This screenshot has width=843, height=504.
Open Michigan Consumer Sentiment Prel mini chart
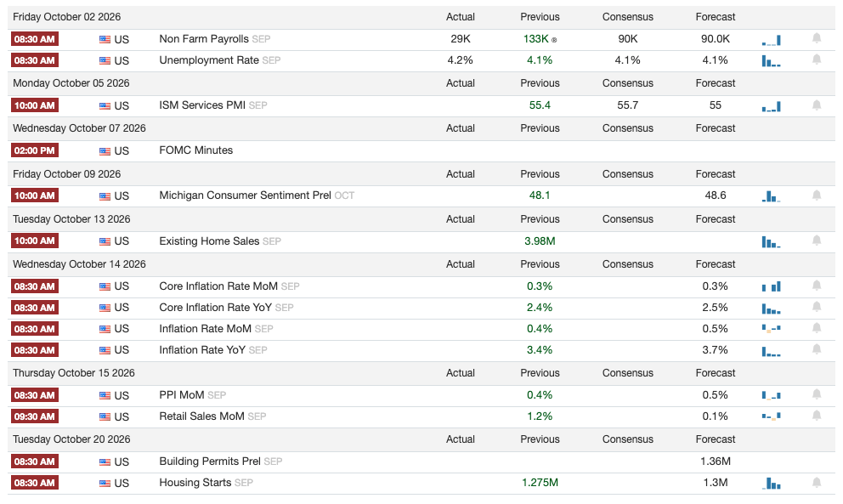tap(771, 196)
